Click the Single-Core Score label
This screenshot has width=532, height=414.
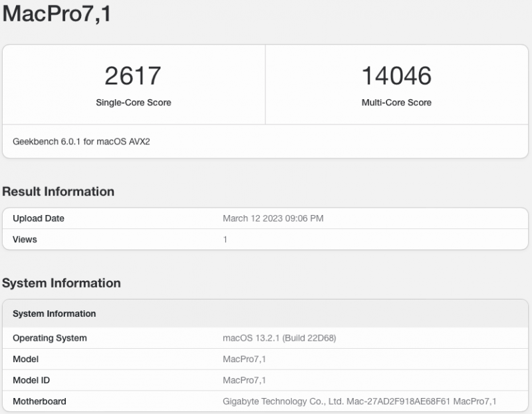click(132, 103)
